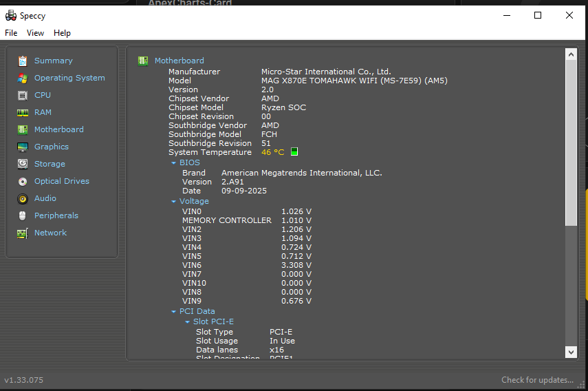Open the Help menu

click(62, 33)
